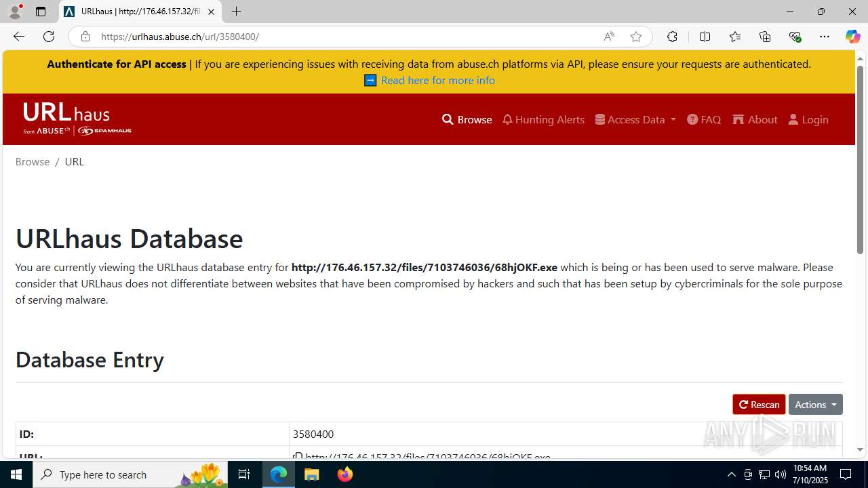Viewport: 868px width, 488px height.
Task: Click the Browse breadcrumb link
Action: (x=33, y=161)
